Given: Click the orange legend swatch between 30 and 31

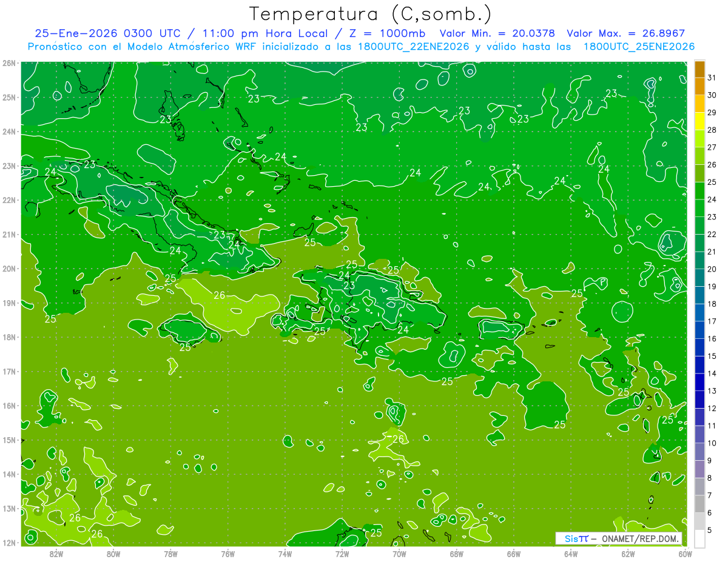Looking at the screenshot, I should click(x=699, y=86).
